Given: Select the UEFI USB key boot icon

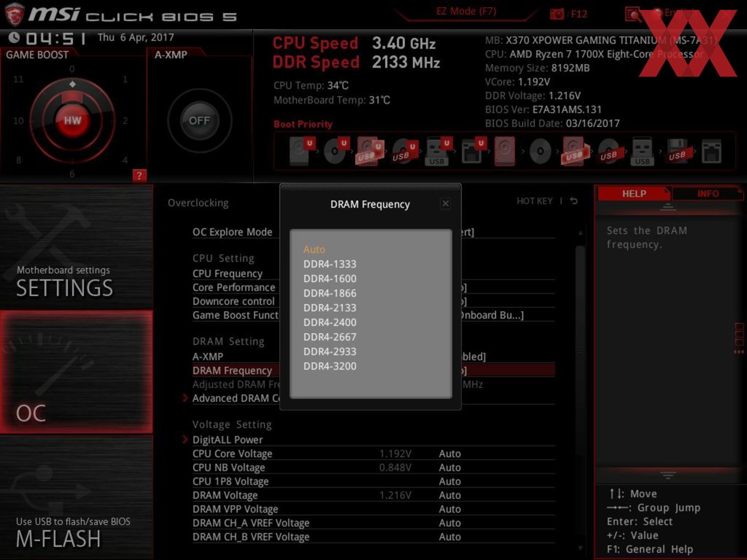Looking at the screenshot, I should point(438,152).
